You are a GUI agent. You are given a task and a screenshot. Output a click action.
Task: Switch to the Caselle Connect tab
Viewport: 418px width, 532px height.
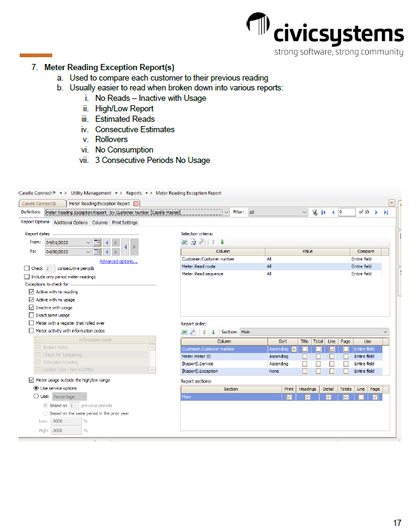click(x=42, y=204)
